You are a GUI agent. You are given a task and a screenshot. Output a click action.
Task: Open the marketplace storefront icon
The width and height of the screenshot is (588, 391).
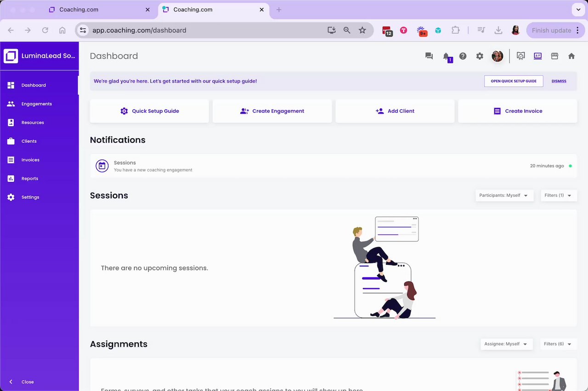[554, 56]
